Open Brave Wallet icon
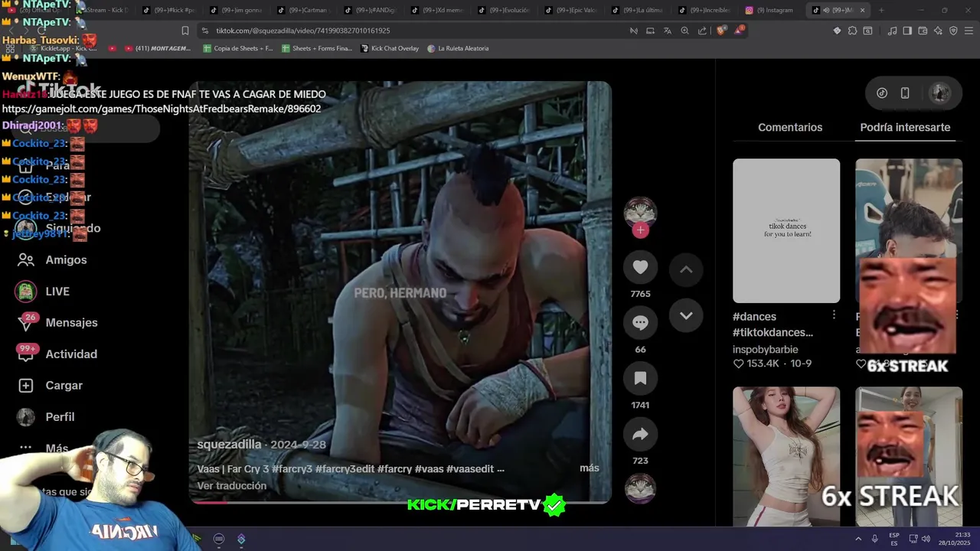Screen dimensions: 980x551 [x=923, y=31]
